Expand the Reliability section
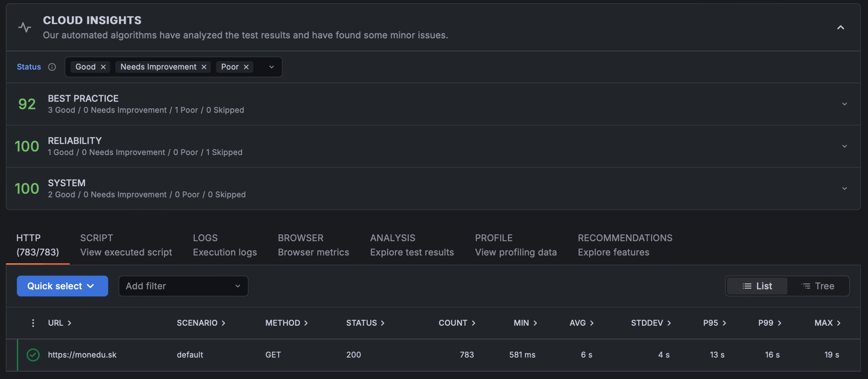868x379 pixels. [844, 146]
